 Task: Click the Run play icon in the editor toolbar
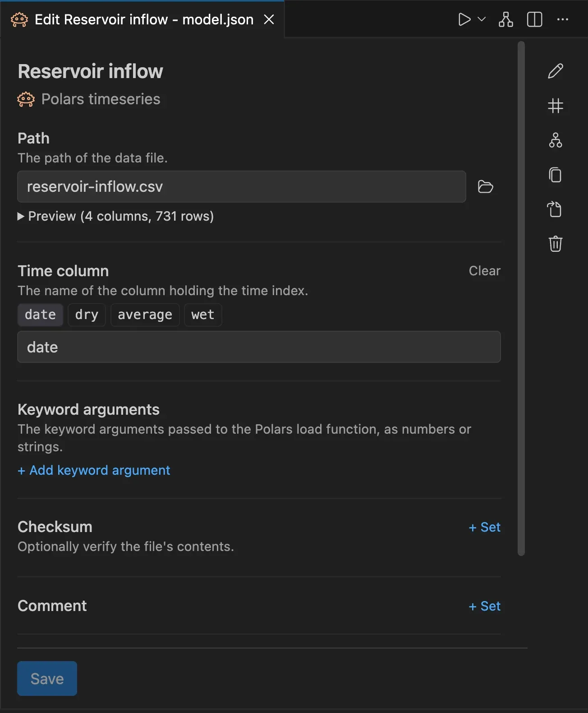coord(464,19)
